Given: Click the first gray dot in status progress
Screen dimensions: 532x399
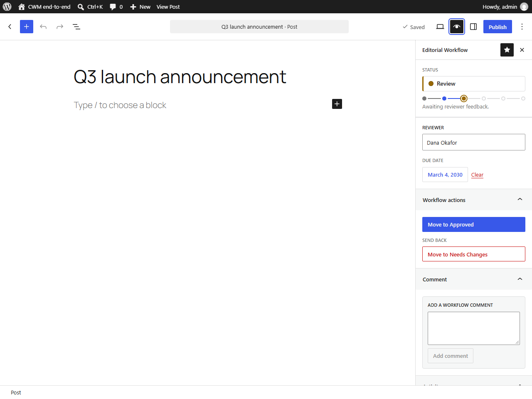Looking at the screenshot, I should (424, 99).
